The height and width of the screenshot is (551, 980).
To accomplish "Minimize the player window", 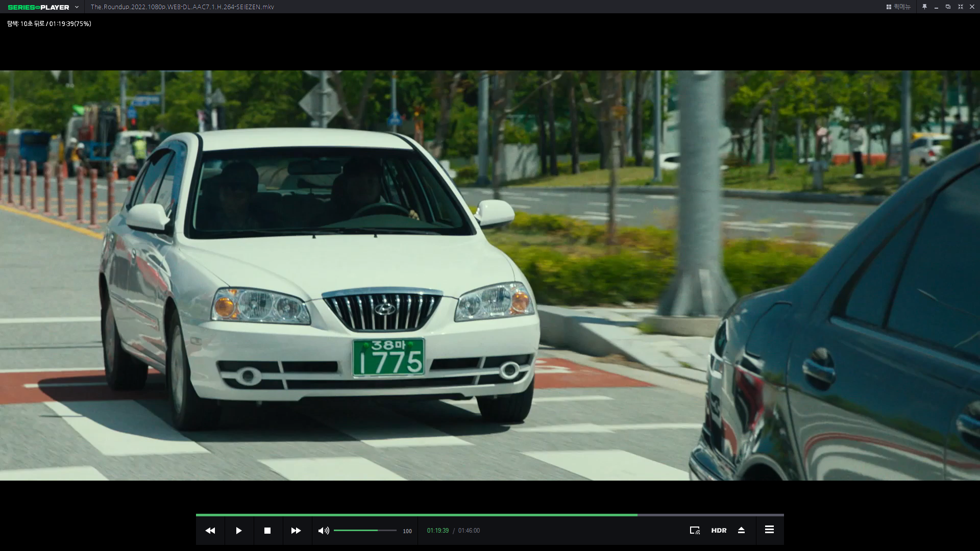I will pyautogui.click(x=936, y=7).
